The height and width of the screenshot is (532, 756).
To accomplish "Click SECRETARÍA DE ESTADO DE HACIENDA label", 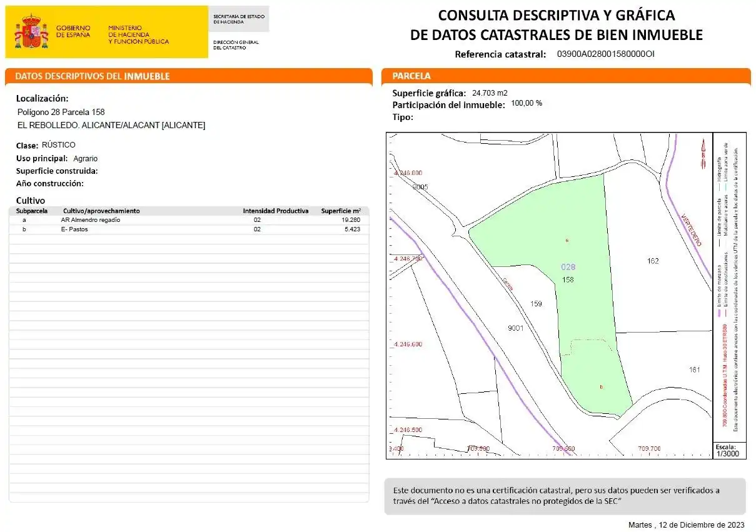I will click(x=239, y=19).
